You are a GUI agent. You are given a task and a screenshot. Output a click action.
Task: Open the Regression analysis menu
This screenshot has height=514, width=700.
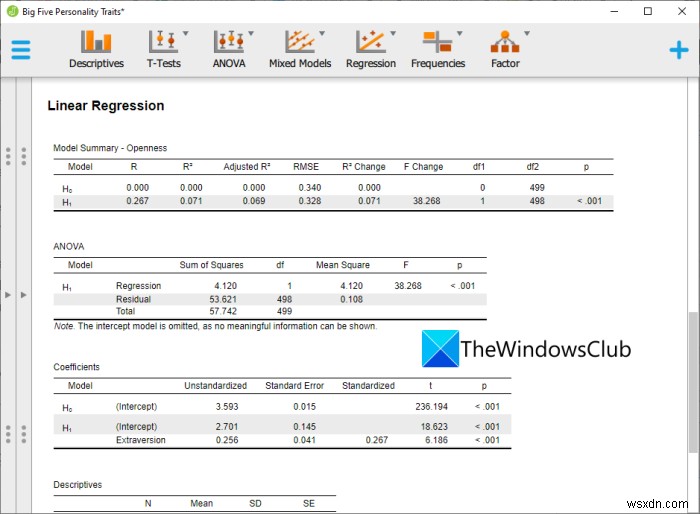[371, 49]
